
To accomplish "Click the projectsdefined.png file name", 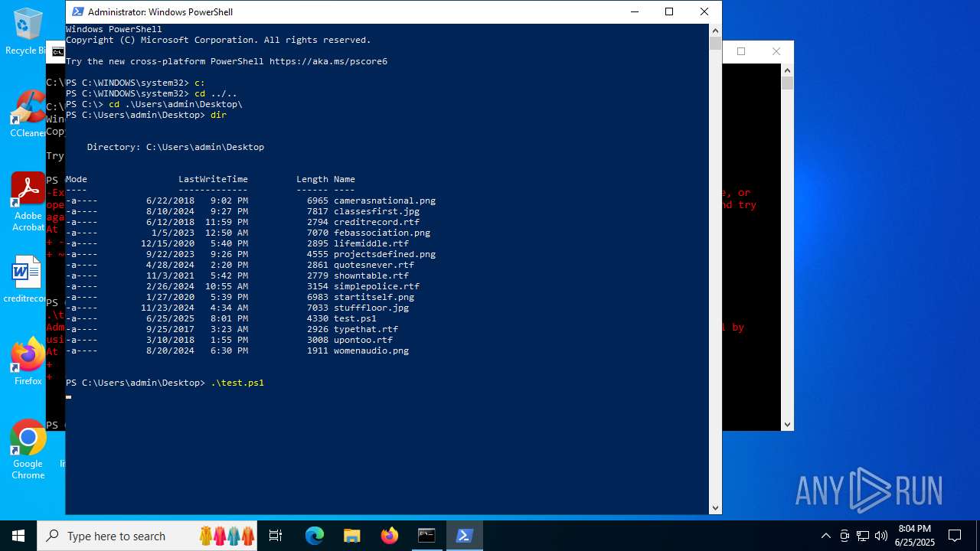I will [x=384, y=254].
